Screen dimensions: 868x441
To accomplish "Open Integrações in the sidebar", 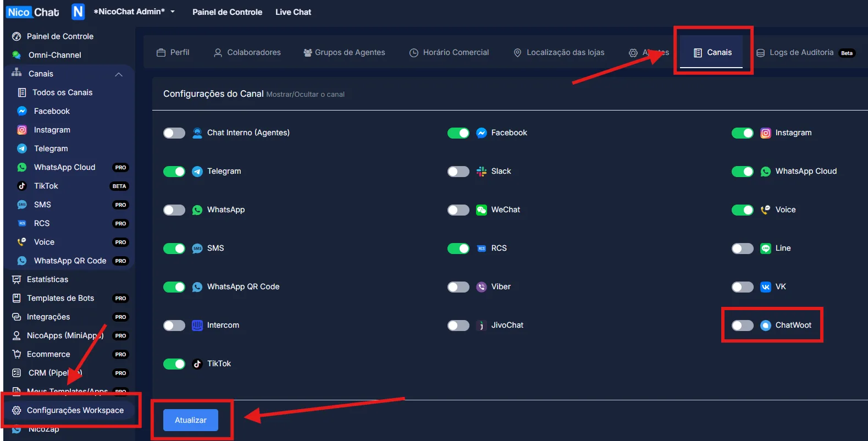I will 48,317.
